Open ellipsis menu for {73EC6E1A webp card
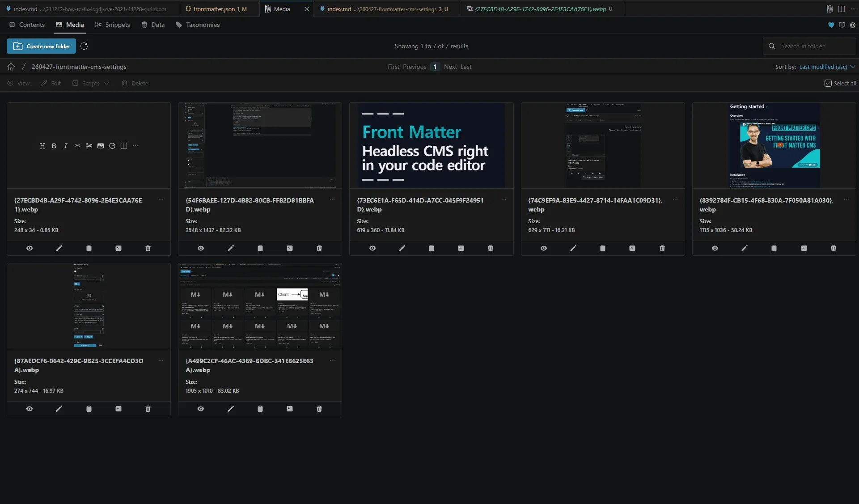This screenshot has height=504, width=859. click(504, 200)
